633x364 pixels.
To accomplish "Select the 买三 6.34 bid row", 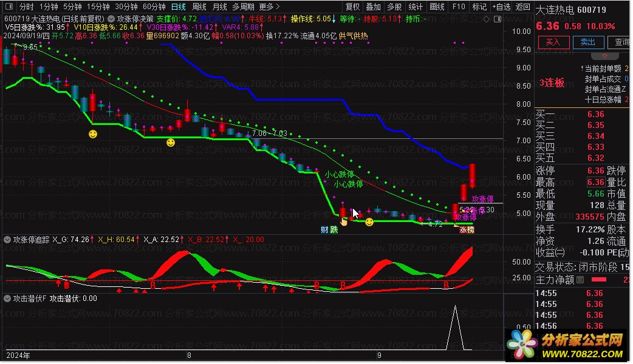I will click(x=582, y=136).
